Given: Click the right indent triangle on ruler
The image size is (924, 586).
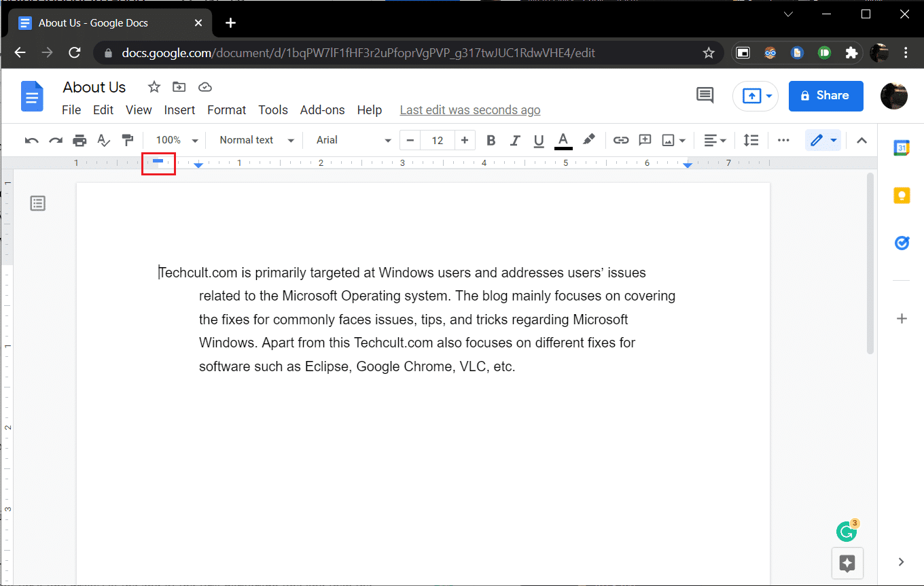Looking at the screenshot, I should click(688, 166).
